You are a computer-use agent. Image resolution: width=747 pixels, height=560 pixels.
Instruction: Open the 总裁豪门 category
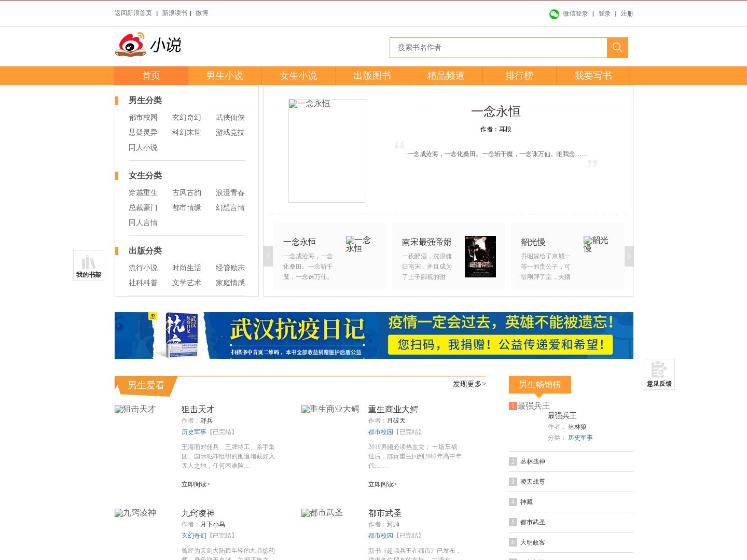pyautogui.click(x=143, y=208)
